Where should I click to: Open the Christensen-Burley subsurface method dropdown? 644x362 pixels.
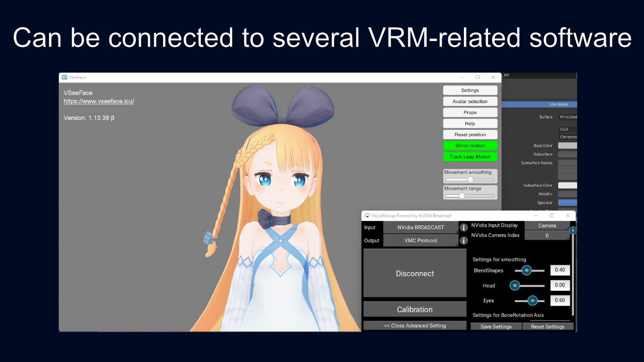pyautogui.click(x=568, y=137)
